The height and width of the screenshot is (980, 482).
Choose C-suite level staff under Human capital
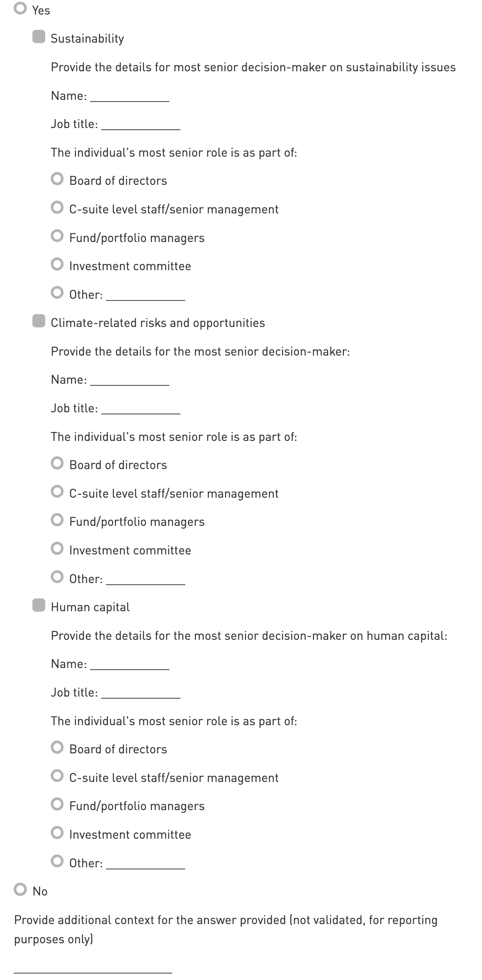point(57,776)
